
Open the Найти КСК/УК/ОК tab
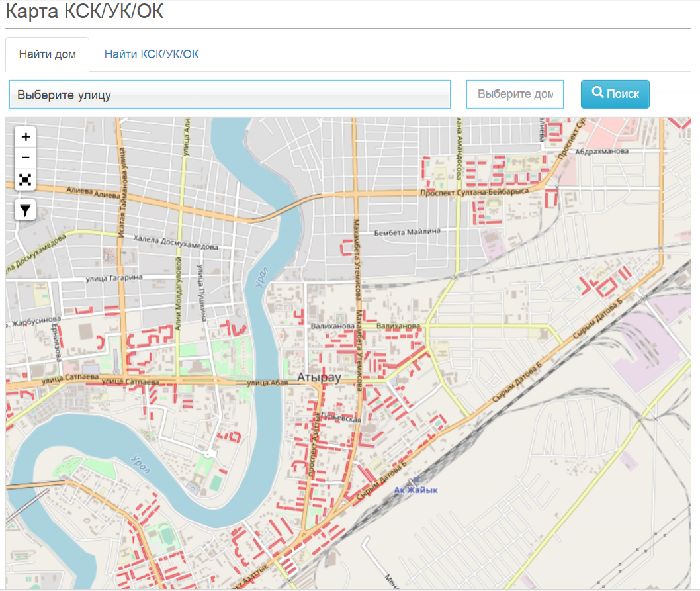pos(152,54)
